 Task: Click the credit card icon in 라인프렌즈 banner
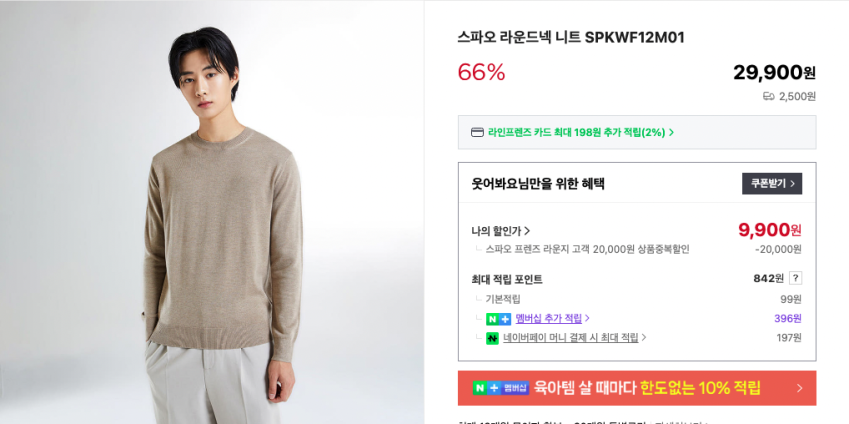tap(477, 132)
